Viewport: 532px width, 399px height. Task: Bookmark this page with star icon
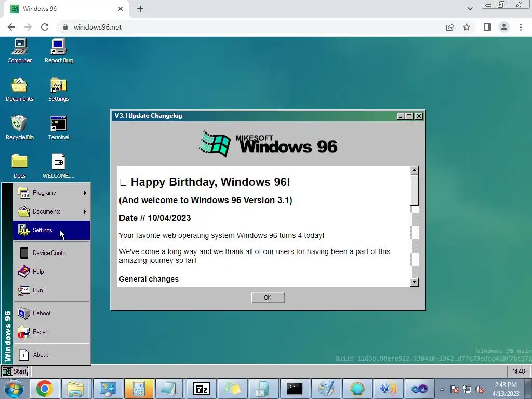point(467,27)
